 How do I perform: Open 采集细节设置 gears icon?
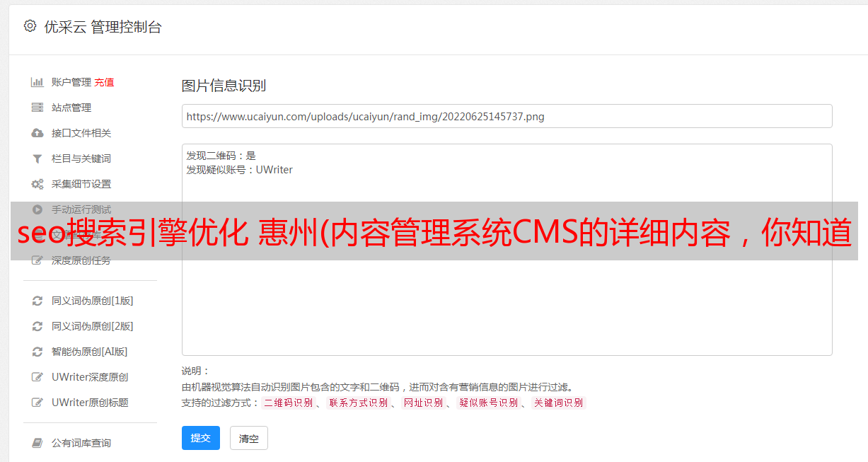click(x=37, y=184)
